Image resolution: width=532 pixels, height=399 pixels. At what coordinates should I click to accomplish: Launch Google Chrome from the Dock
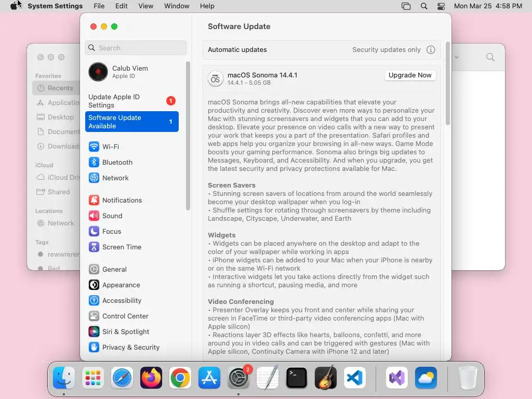(180, 378)
